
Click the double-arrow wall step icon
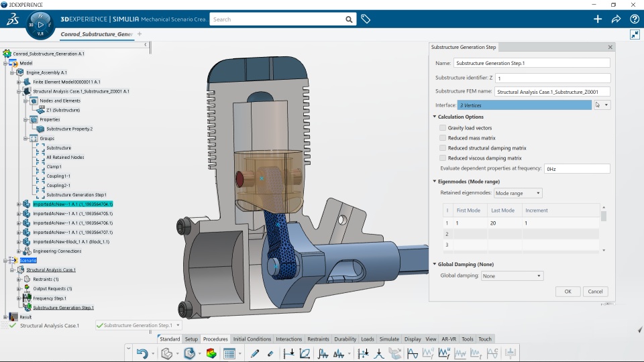coord(363,353)
